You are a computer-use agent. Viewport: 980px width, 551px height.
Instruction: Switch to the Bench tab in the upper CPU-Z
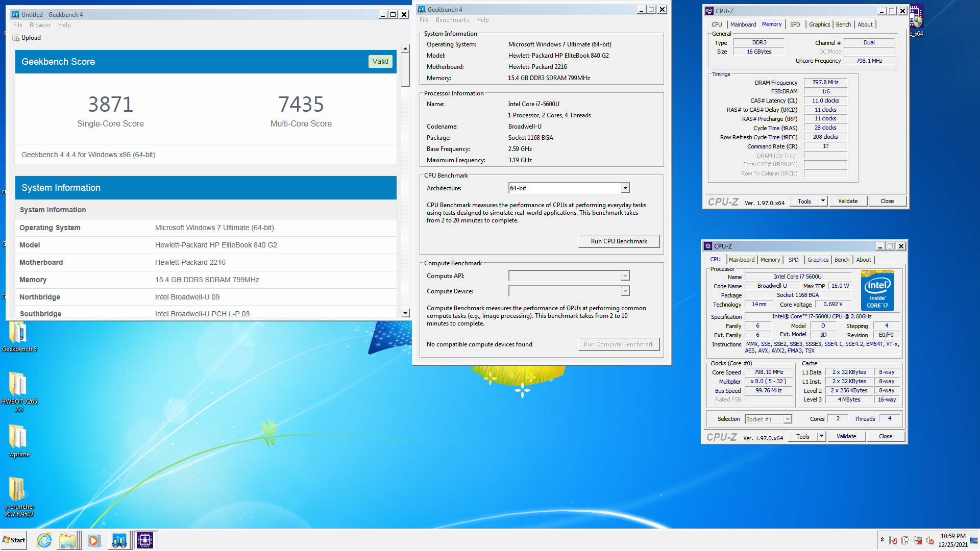(x=844, y=24)
